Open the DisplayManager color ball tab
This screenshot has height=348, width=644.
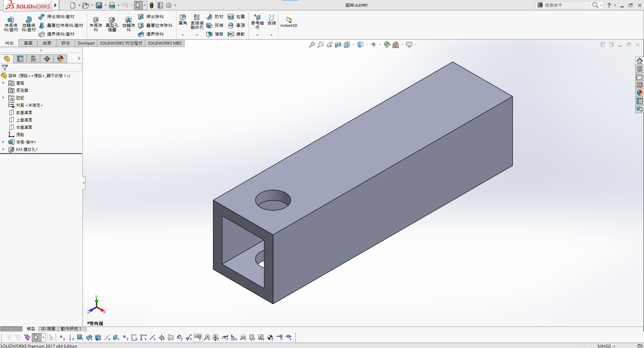tap(60, 59)
